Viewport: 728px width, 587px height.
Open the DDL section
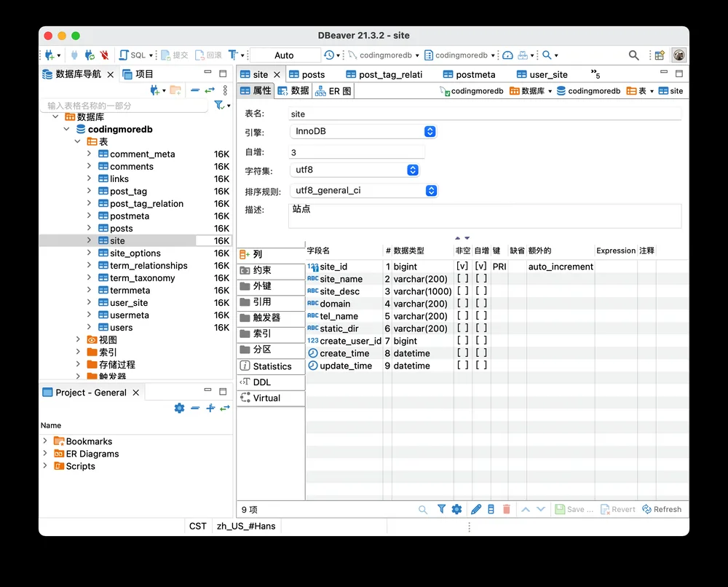coord(271,382)
